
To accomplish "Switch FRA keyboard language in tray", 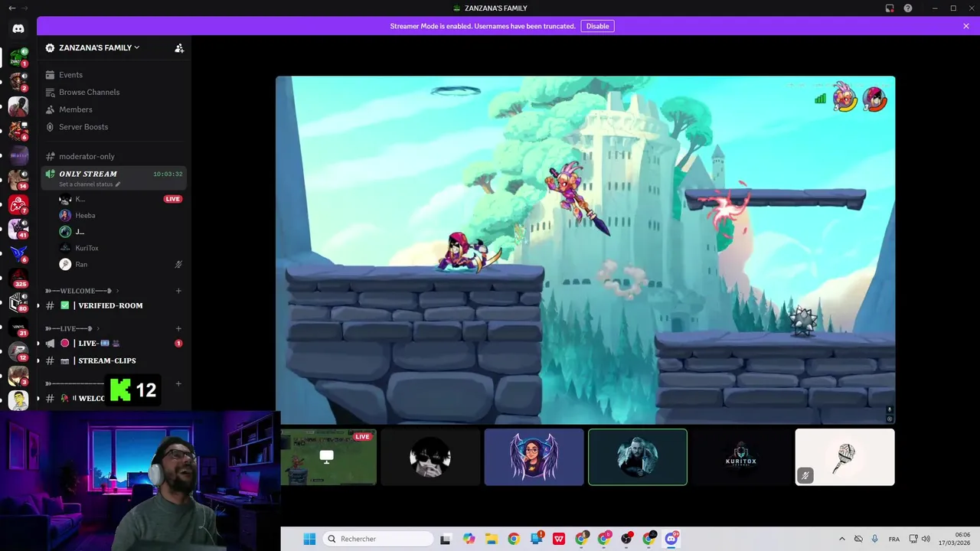I will click(x=894, y=539).
